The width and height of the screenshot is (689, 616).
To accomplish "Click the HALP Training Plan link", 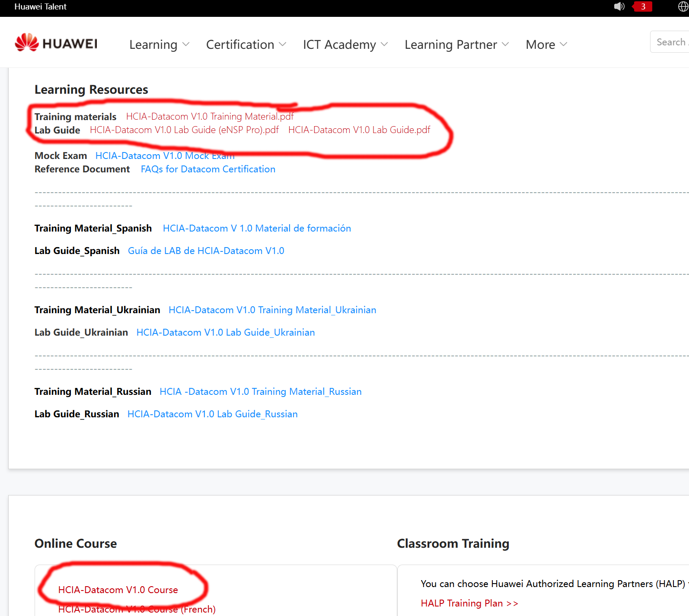I will [x=469, y=603].
